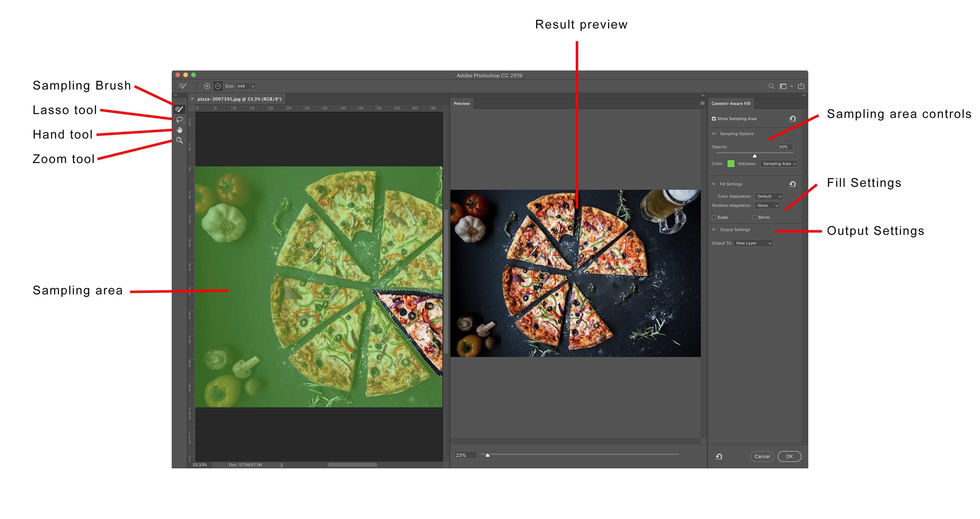The image size is (980, 519).
Task: Click the subtract-mode minus brush icon
Action: point(218,86)
